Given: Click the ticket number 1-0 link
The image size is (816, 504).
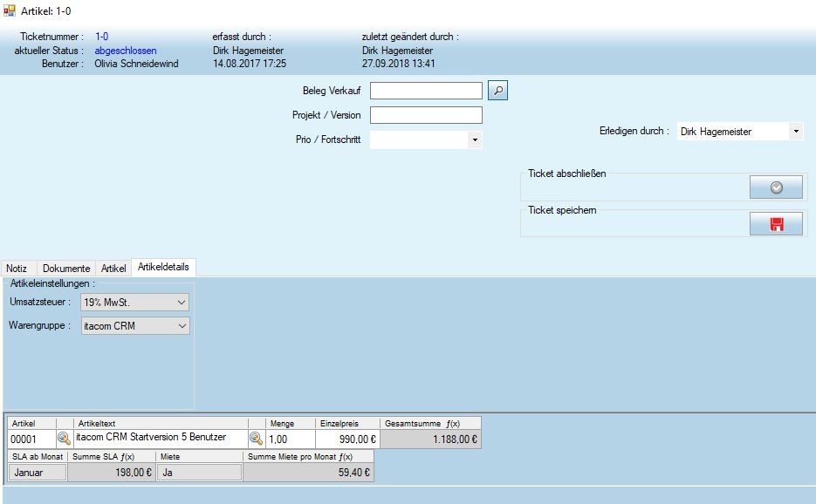Looking at the screenshot, I should click(101, 37).
